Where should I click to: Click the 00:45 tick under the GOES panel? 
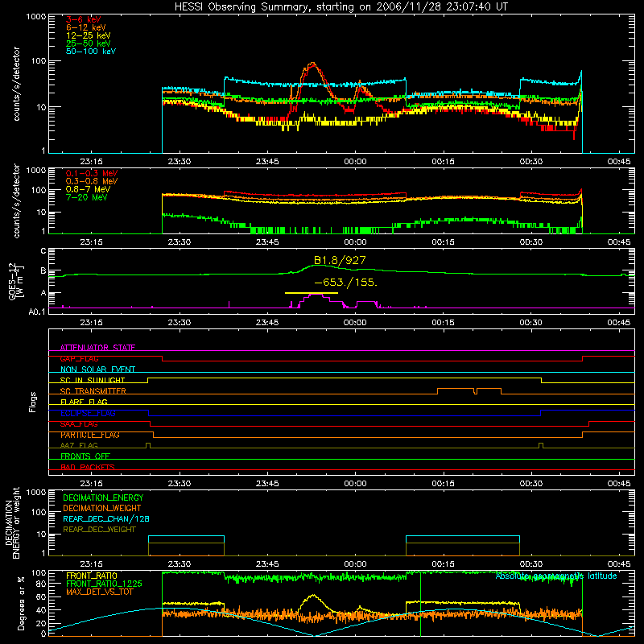(x=619, y=323)
